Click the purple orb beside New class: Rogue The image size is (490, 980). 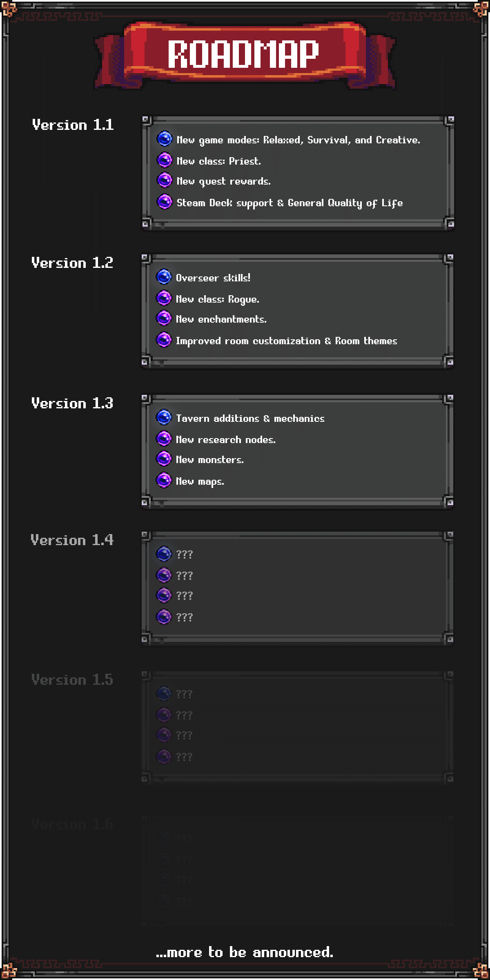point(164,298)
